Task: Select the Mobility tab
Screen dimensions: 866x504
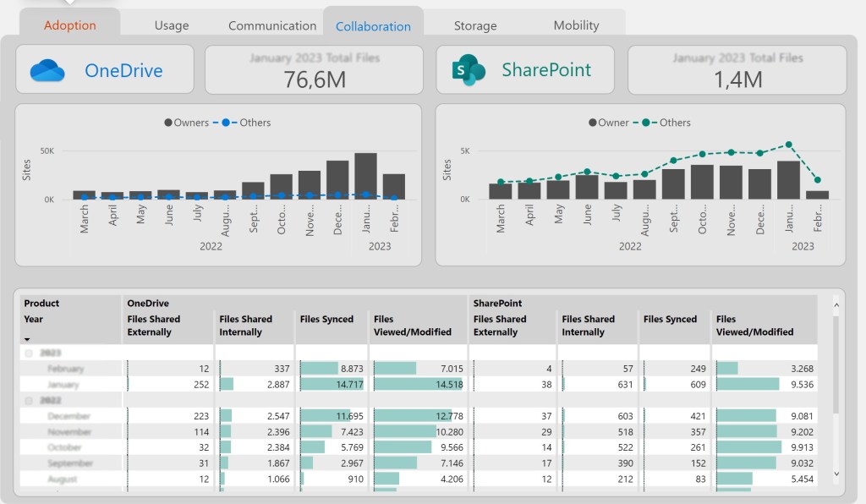Action: 576,25
